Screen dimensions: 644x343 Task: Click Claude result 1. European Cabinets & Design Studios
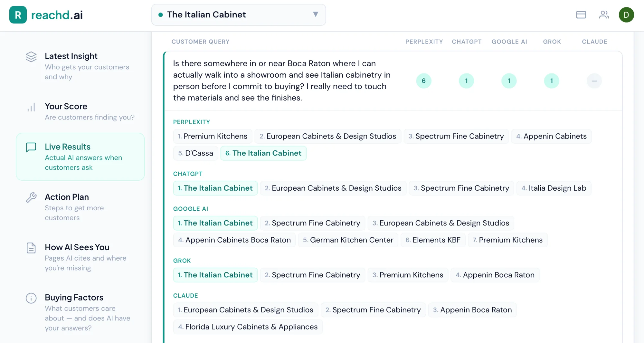pyautogui.click(x=246, y=310)
